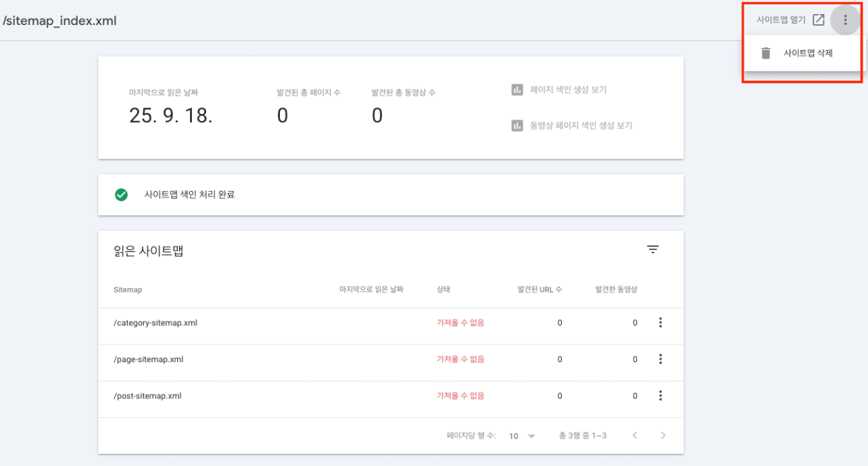Screen dimensions: 868x466
Task: Click the three-dot menu beside 사이트맵 열기
Action: pos(845,20)
